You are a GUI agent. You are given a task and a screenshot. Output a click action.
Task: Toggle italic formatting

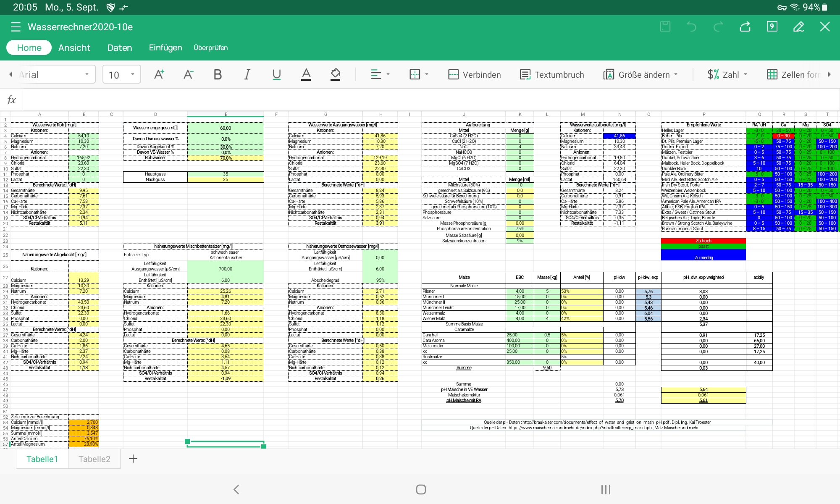click(247, 75)
